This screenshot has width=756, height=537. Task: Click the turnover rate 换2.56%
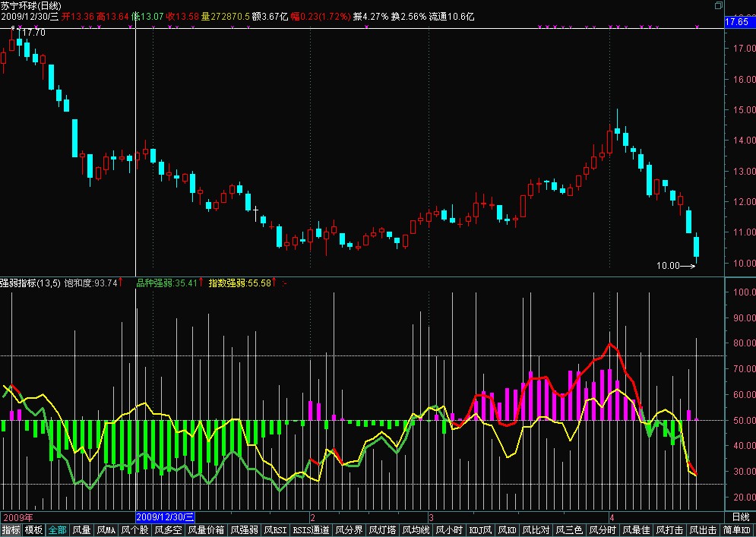pos(408,17)
